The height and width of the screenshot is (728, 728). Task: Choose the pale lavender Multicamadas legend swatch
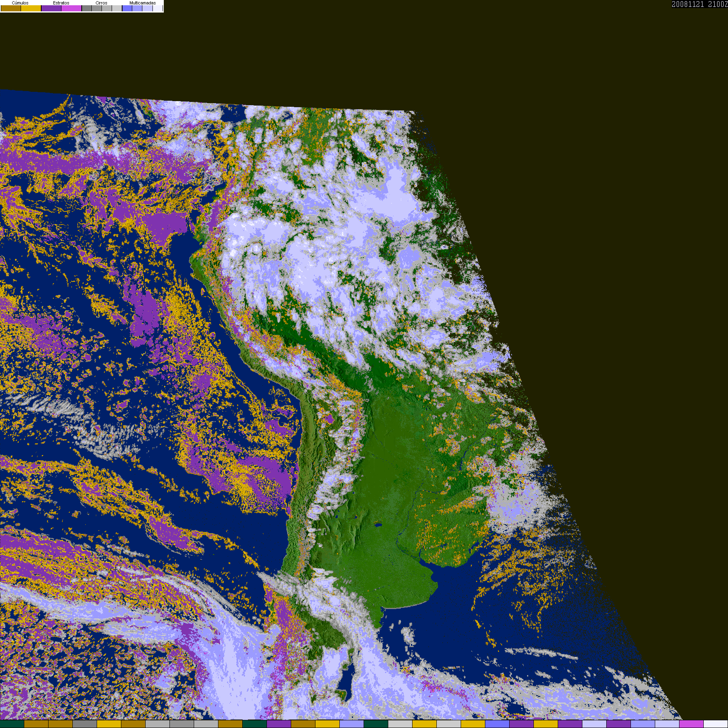147,8
